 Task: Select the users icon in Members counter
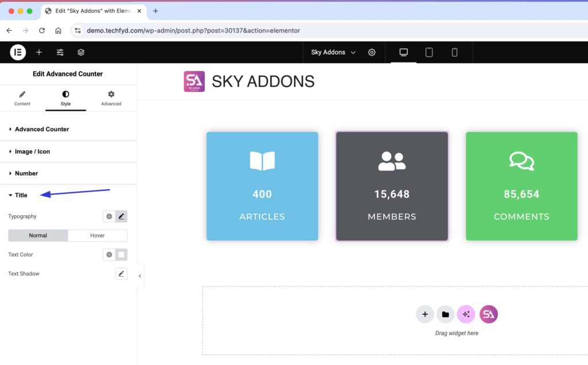pos(392,161)
